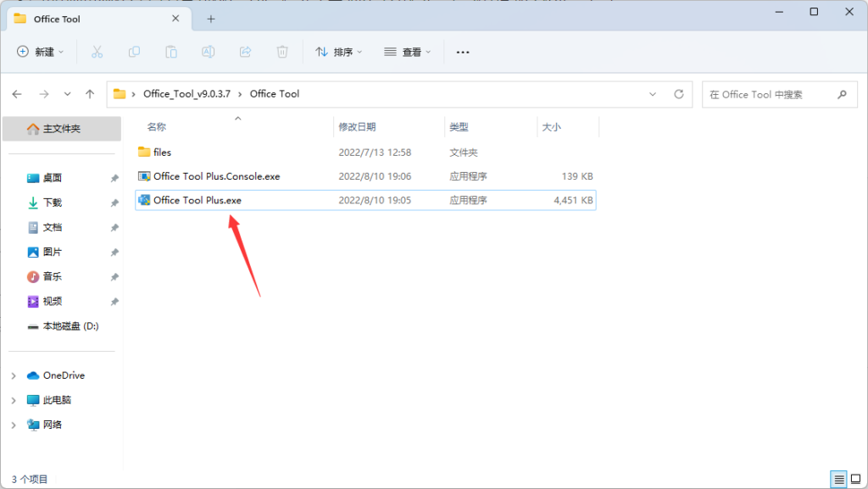Screen dimensions: 868x489
Task: Open 本地磁盘 (D:) in the sidebar
Action: click(x=71, y=326)
